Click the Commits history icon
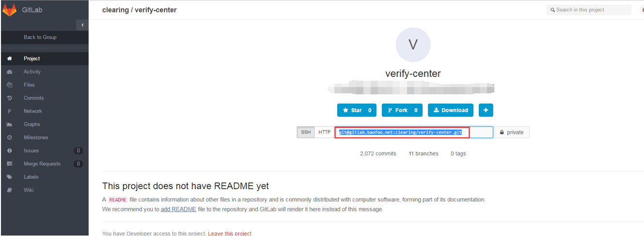Viewport: 644px width, 237px height. 9,98
